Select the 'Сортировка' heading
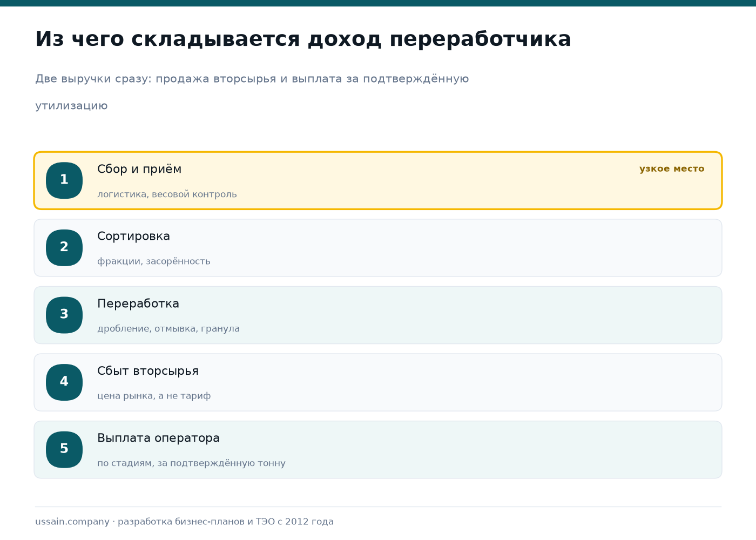 click(x=133, y=236)
